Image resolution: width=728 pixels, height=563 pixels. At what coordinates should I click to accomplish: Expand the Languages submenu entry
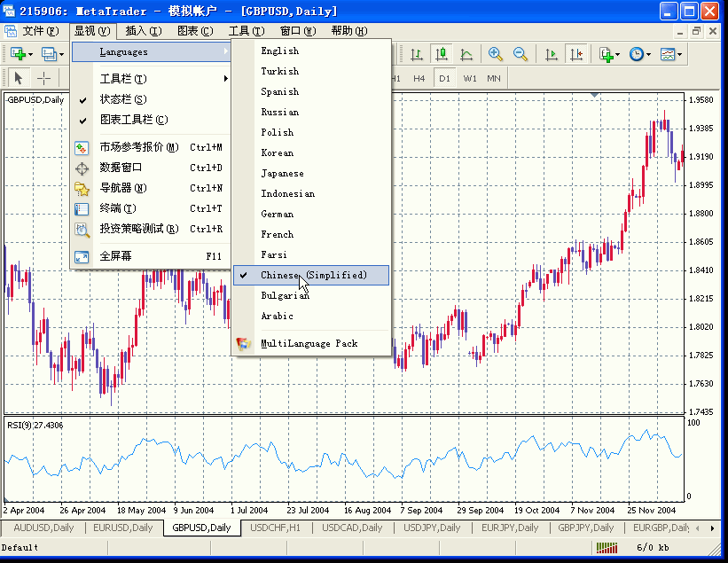(152, 52)
